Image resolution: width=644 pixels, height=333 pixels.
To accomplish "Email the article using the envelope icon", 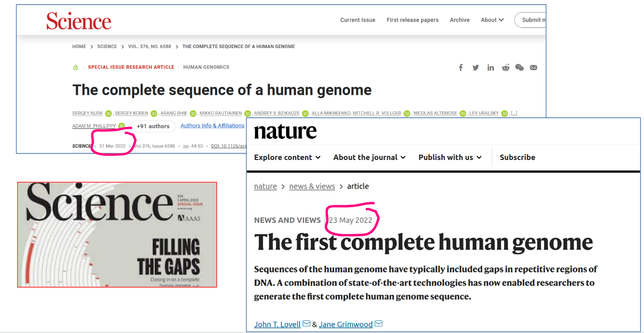I will pos(533,67).
